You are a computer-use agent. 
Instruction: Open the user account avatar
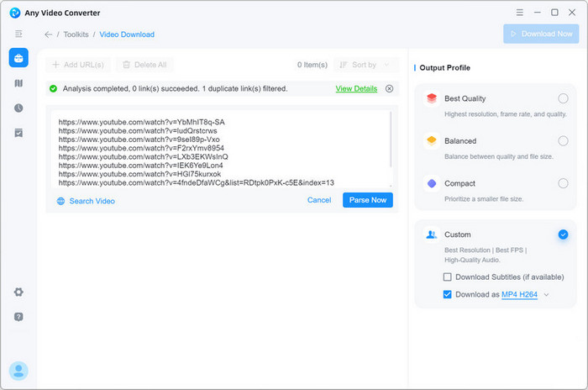(x=18, y=371)
